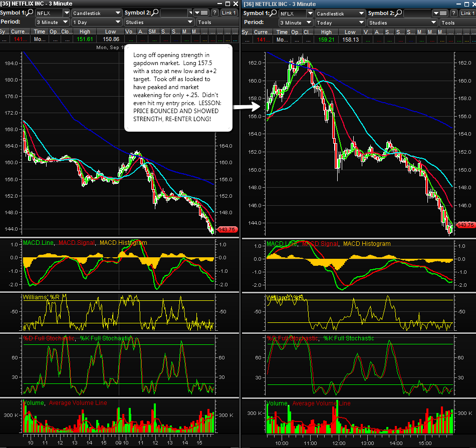Viewport: 476px width, 448px height.
Task: Click Time column header in window 35
Action: point(40,32)
